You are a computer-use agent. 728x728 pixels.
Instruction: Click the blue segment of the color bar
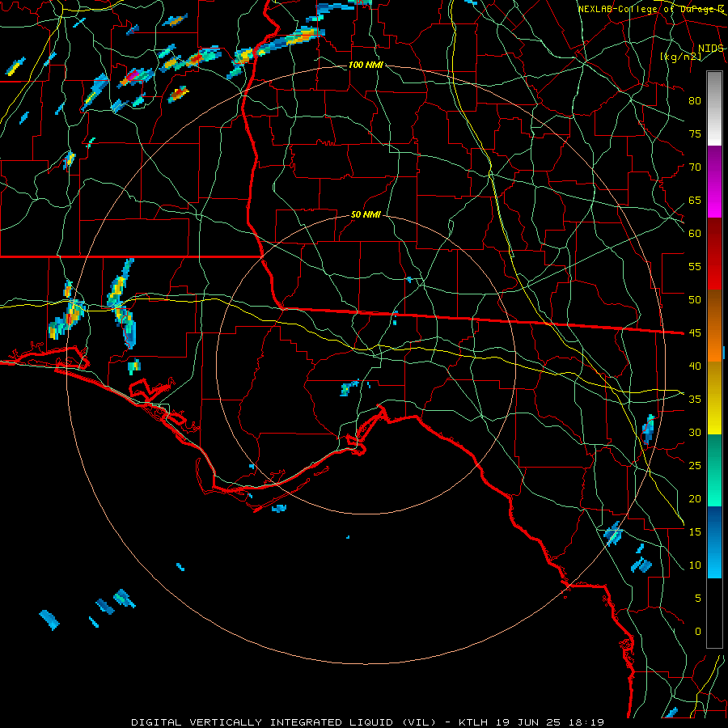(x=714, y=542)
